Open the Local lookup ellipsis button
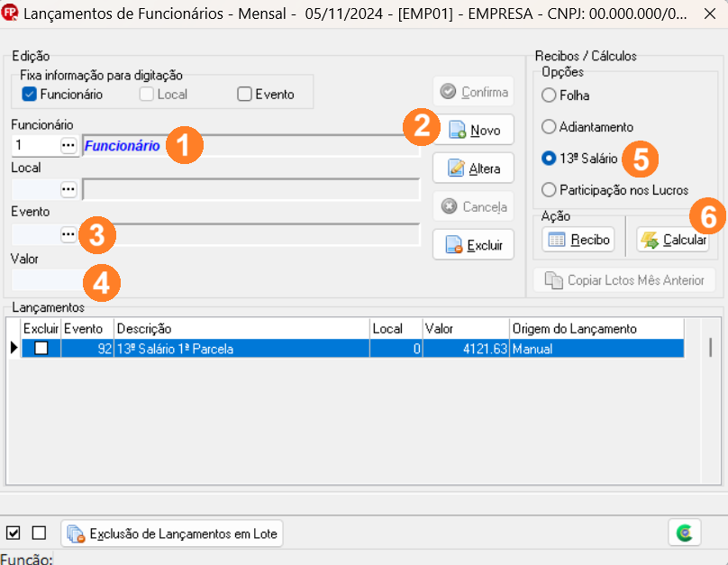This screenshot has width=728, height=565. coord(68,189)
